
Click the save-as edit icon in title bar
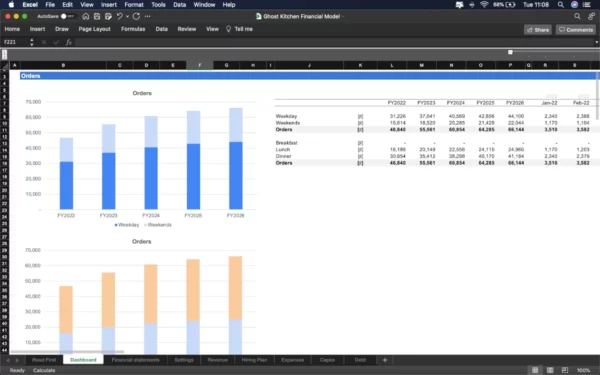(x=108, y=16)
